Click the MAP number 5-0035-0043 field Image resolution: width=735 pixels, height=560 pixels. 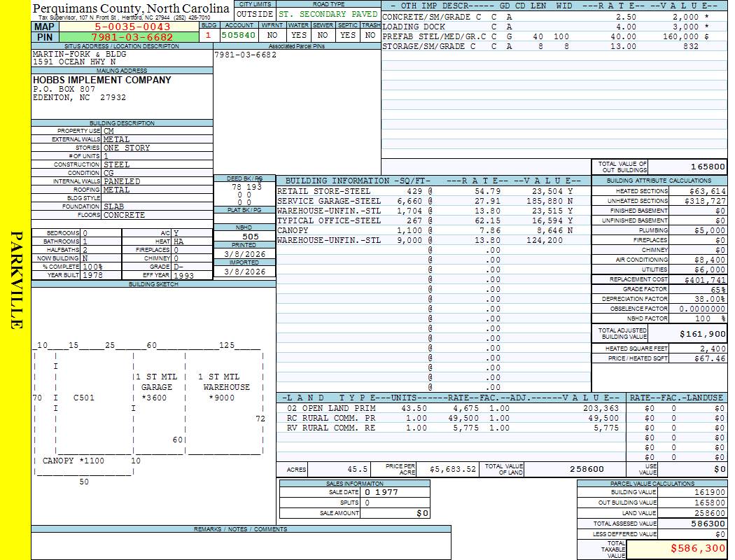point(132,27)
